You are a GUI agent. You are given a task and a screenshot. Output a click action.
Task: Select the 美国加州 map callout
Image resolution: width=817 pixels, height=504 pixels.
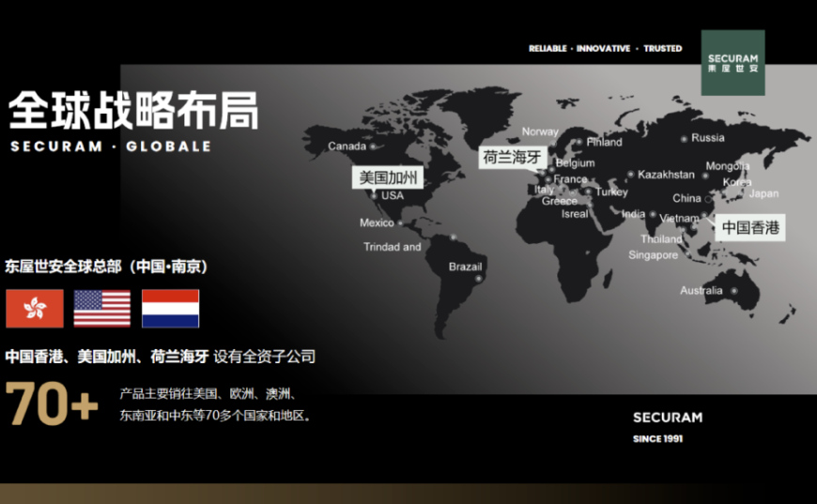coord(388,177)
